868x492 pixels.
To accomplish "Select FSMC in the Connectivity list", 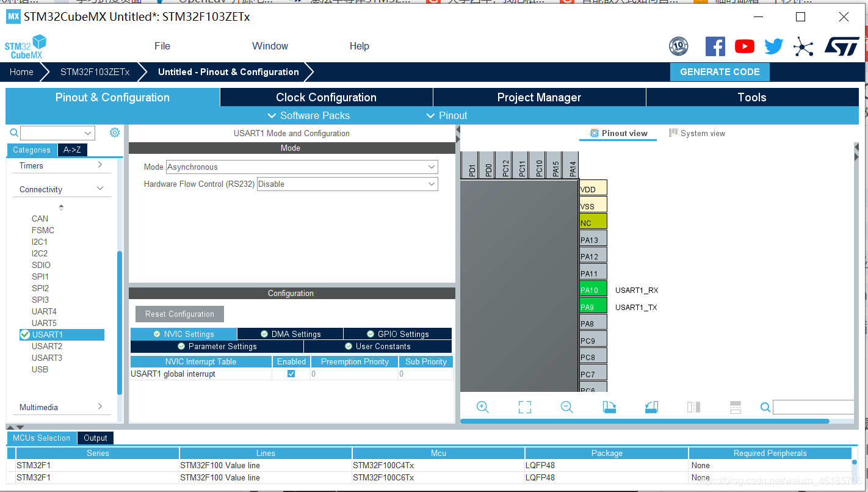I will (43, 230).
